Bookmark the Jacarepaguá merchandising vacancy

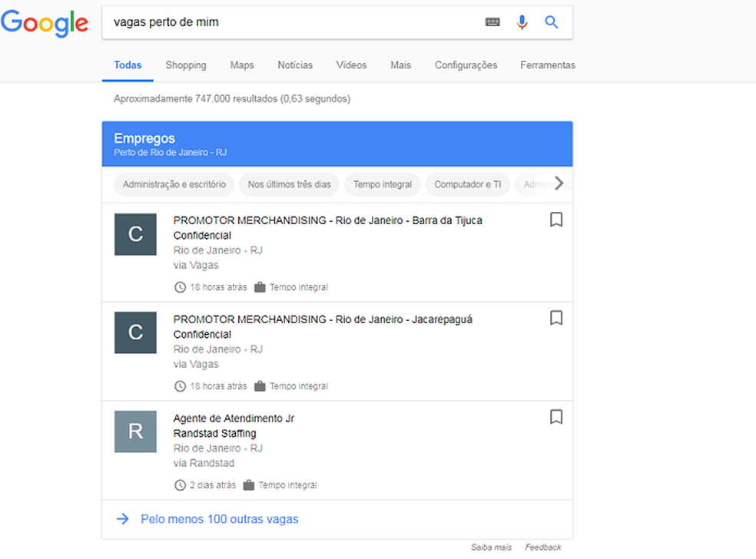[556, 318]
